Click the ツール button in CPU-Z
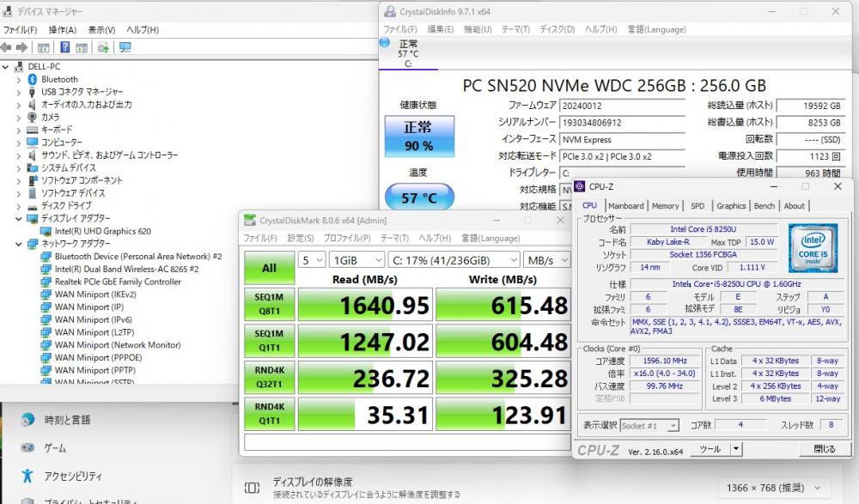 click(x=710, y=449)
